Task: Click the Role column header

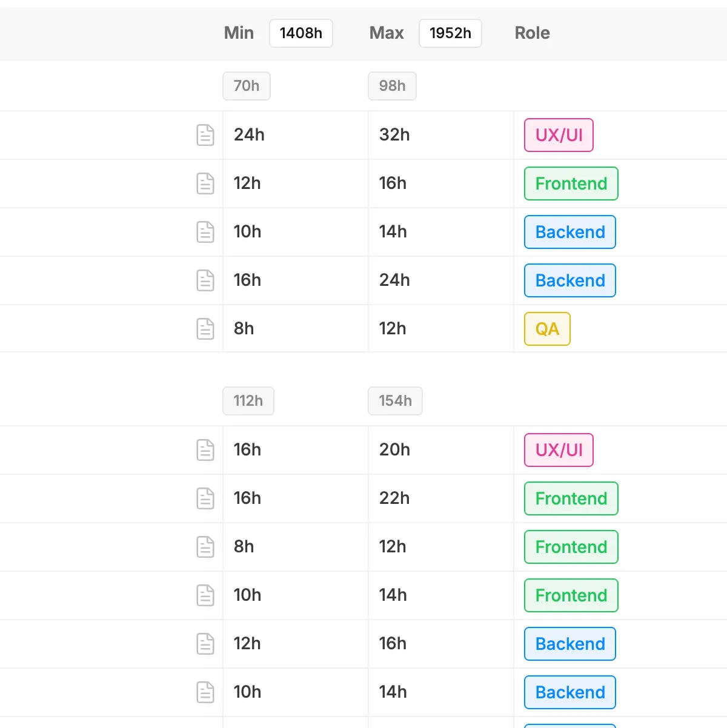Action: (x=532, y=33)
